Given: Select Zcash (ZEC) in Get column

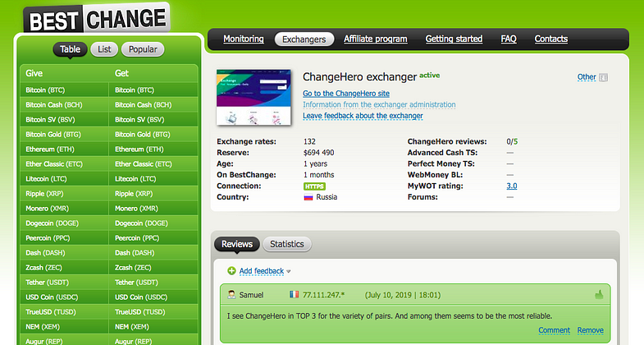Looking at the screenshot, I should click(x=153, y=268).
